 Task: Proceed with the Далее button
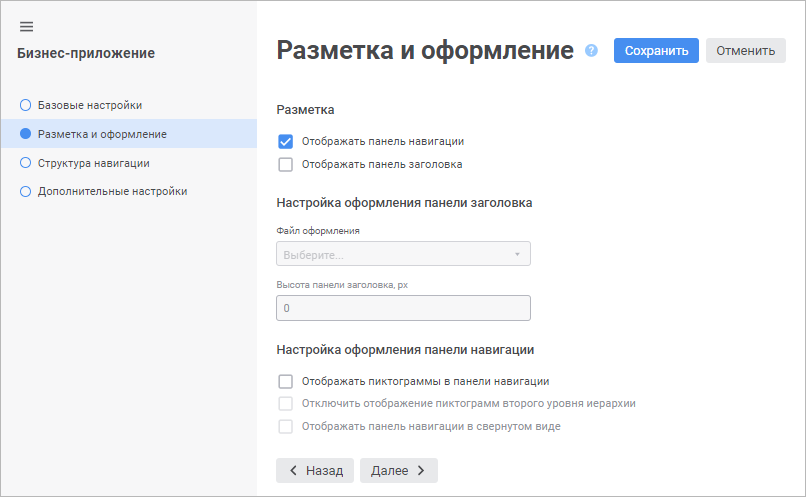coord(398,470)
